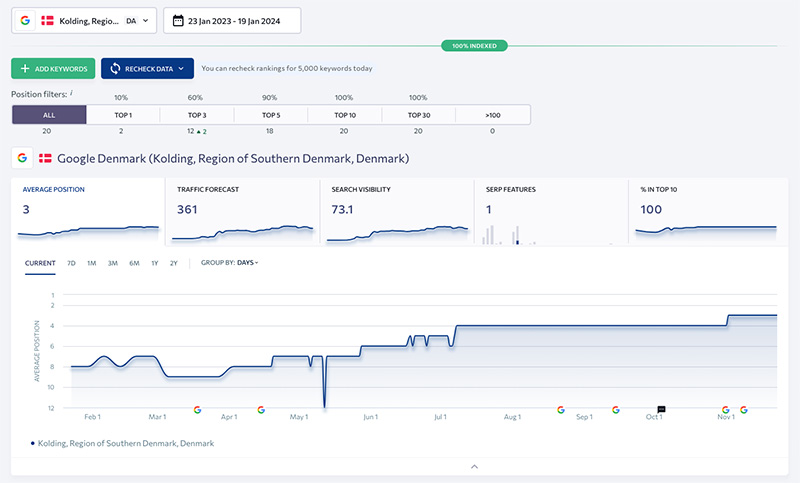Select the TOP 10 position filter
The height and width of the screenshot is (483, 800).
coord(345,115)
